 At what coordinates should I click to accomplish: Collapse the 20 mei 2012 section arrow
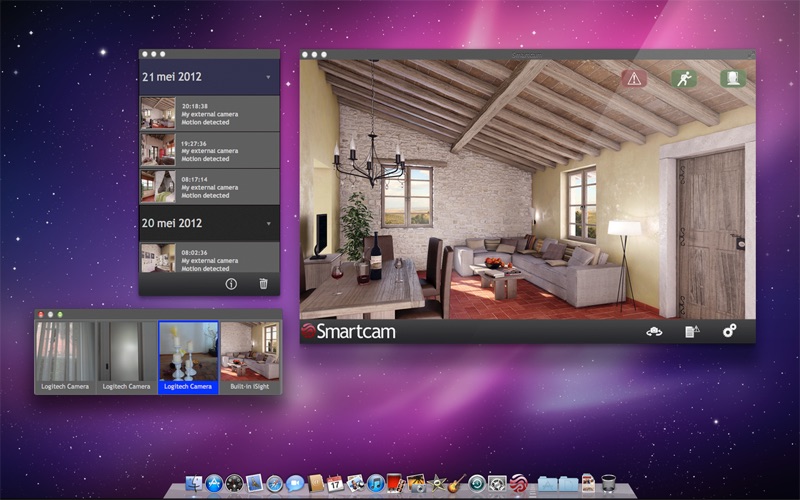tap(267, 224)
